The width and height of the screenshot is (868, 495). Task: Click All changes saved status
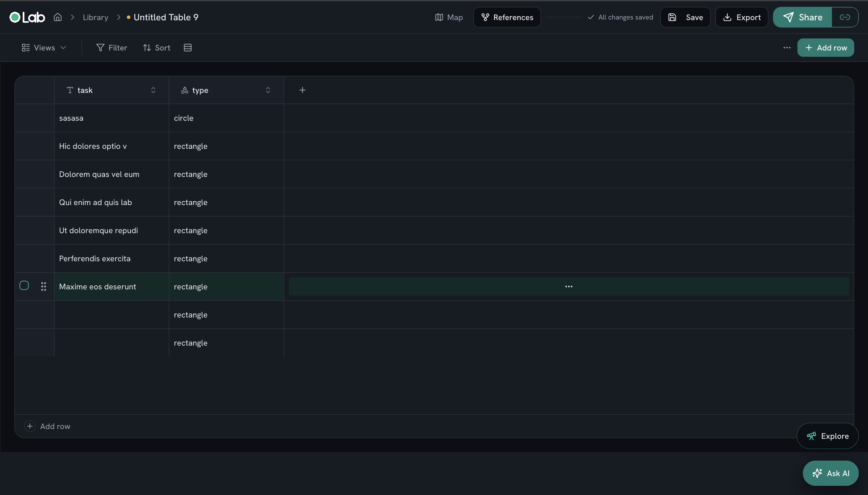click(620, 17)
